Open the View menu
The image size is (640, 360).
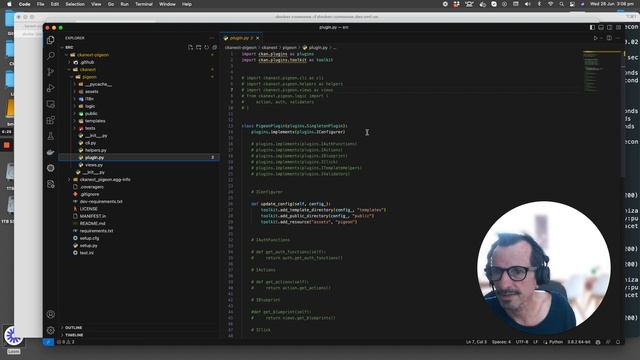tap(96, 4)
